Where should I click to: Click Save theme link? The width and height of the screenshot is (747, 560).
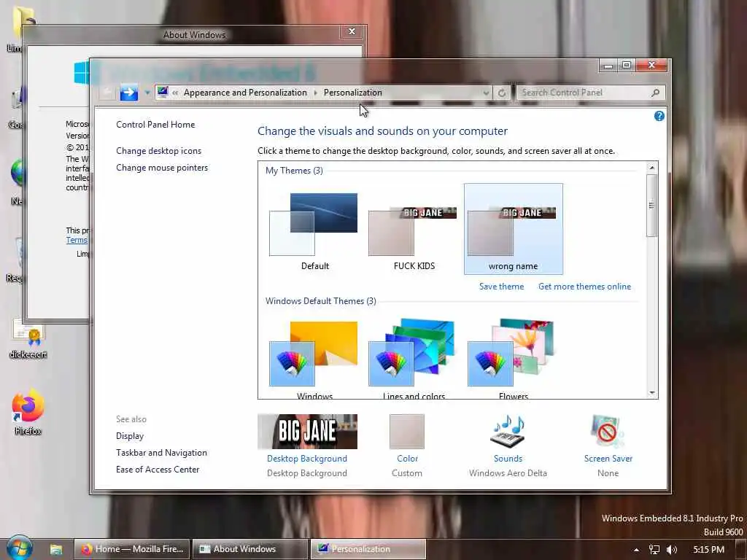[501, 286]
